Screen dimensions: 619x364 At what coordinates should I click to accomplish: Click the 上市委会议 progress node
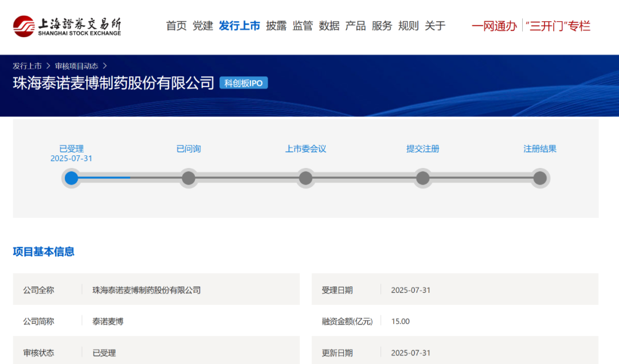tap(305, 178)
